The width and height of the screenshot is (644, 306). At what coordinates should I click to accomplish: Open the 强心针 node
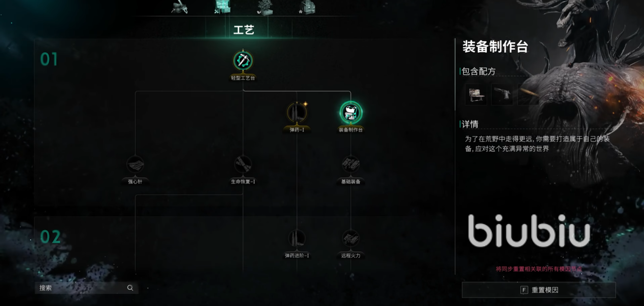click(135, 164)
